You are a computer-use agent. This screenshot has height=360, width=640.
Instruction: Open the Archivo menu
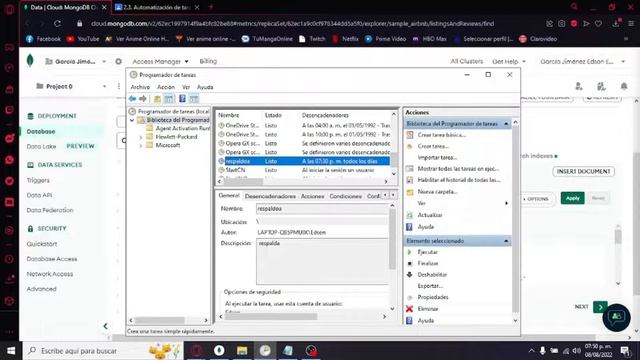[x=140, y=87]
